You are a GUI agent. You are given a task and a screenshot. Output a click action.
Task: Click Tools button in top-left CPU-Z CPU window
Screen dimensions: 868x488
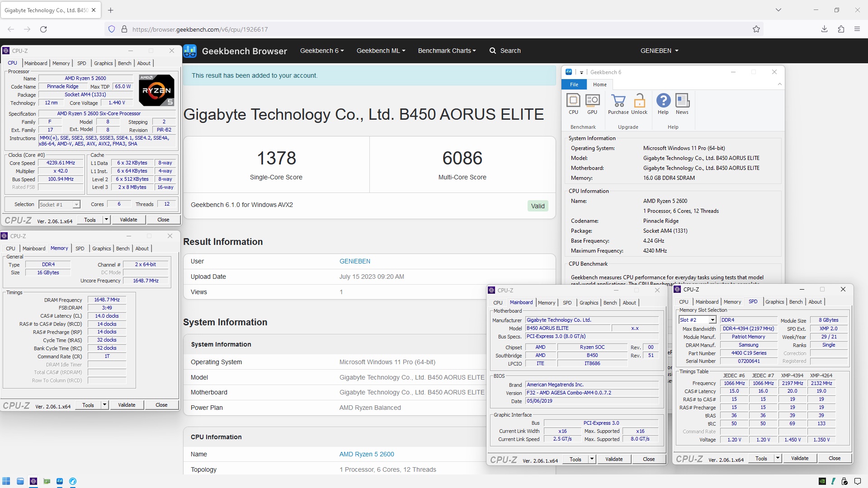(90, 220)
